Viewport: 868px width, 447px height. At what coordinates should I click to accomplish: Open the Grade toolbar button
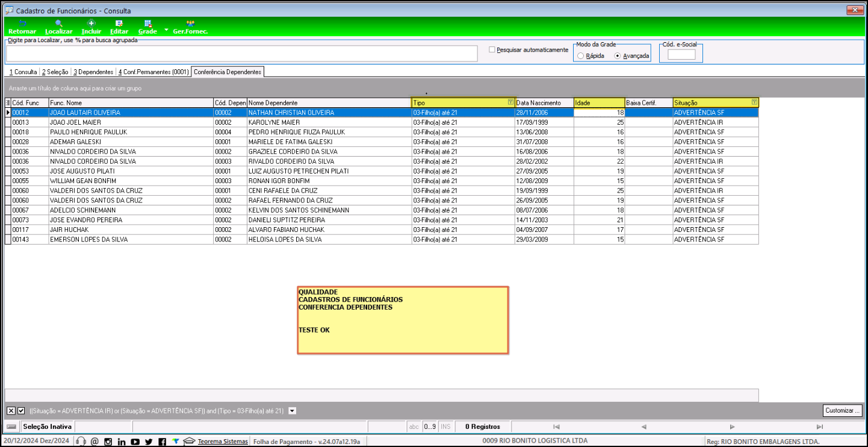pyautogui.click(x=147, y=27)
